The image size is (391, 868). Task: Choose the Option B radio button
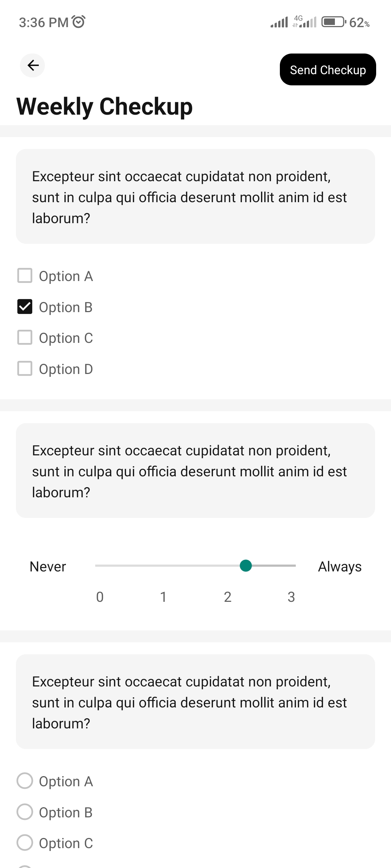point(25,812)
